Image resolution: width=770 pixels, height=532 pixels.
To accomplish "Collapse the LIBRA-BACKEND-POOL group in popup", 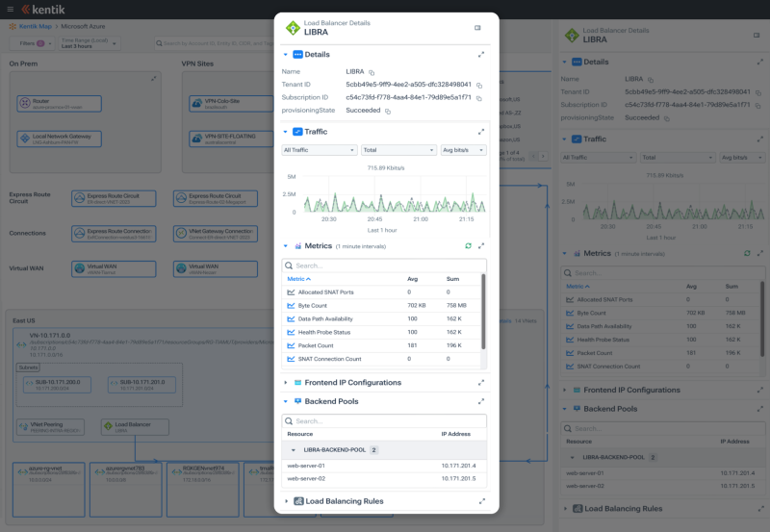I will pyautogui.click(x=294, y=450).
